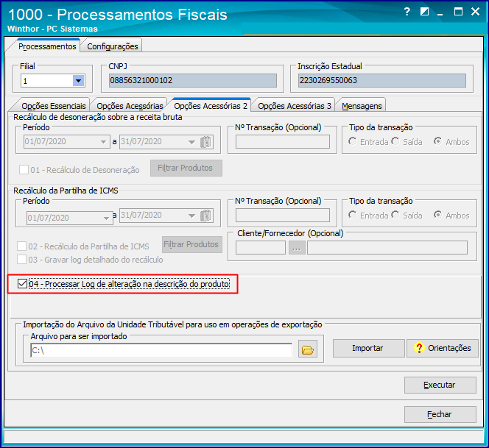Open the Opções Essenciais tab
The image size is (489, 448).
point(53,106)
